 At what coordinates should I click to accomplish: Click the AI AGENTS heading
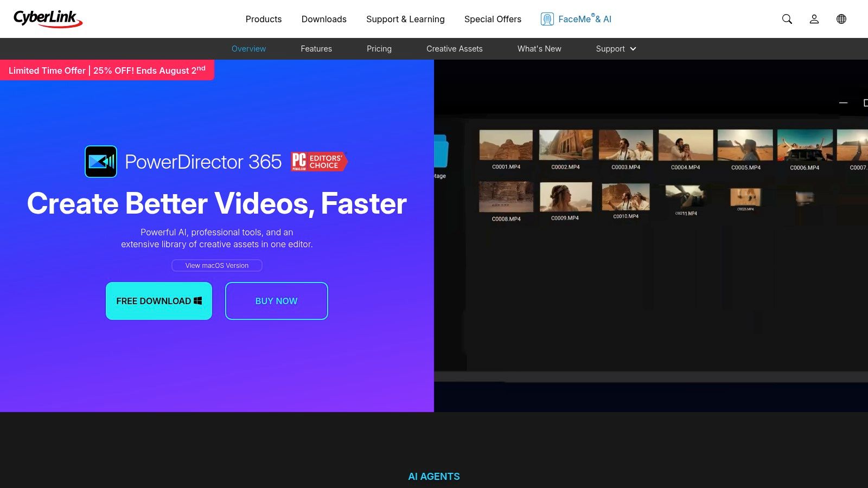(434, 477)
